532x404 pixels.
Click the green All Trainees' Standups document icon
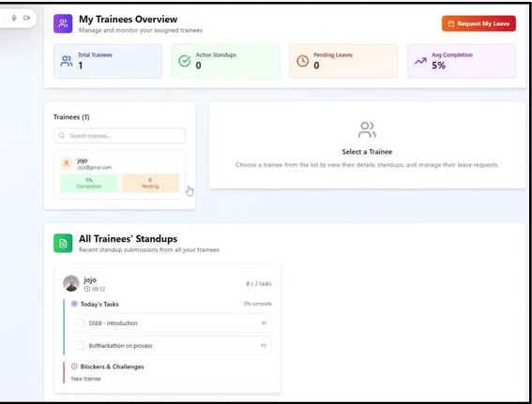coord(63,243)
